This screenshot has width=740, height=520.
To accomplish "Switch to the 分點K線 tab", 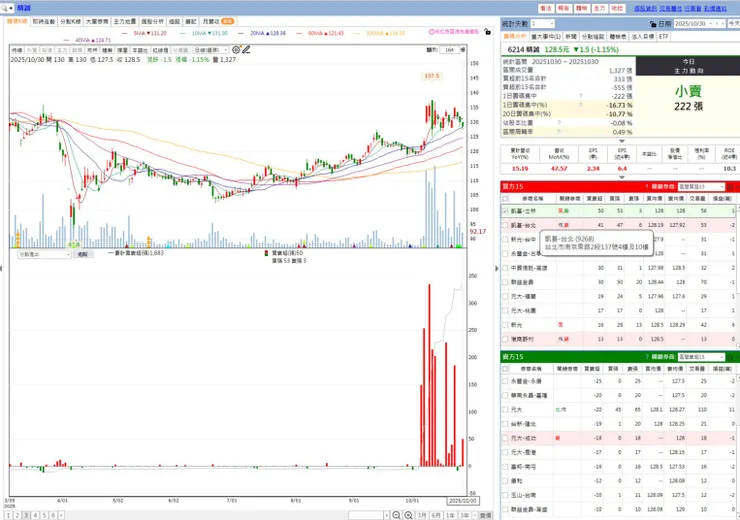I will [70, 22].
